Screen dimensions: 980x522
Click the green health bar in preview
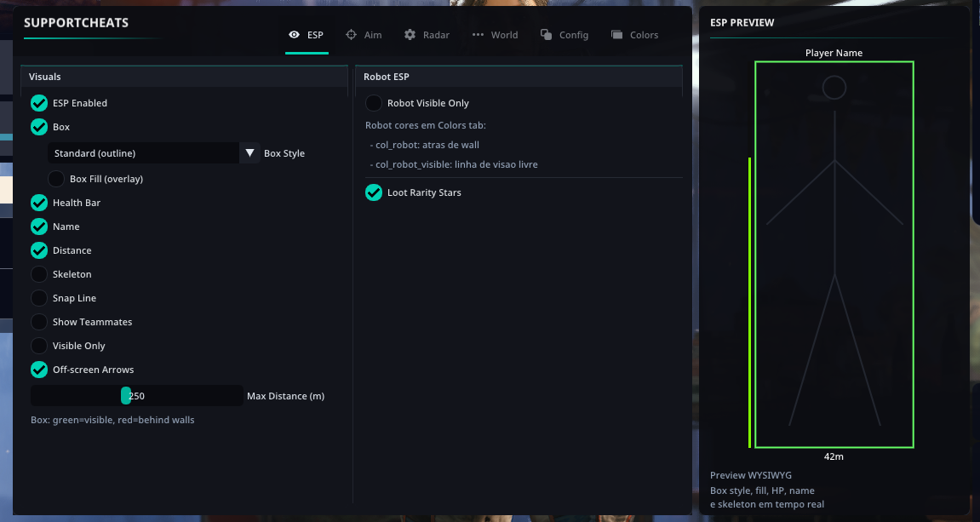pos(749,302)
